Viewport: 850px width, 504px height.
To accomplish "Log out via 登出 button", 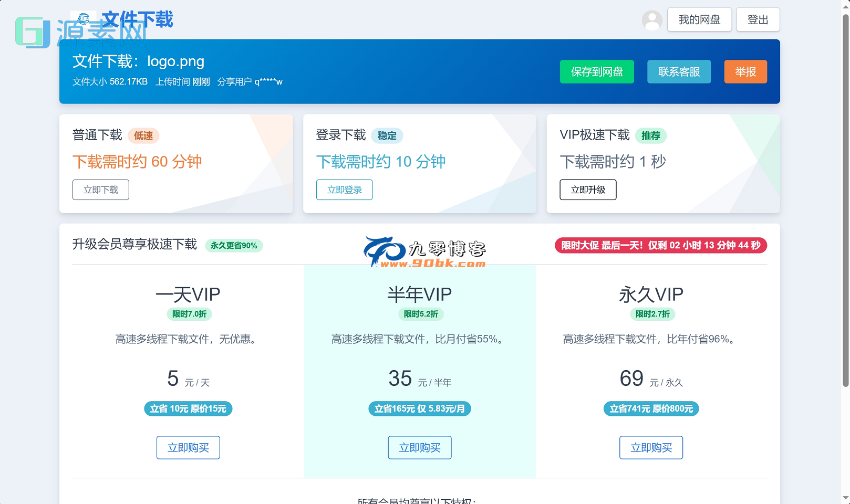I will (x=758, y=19).
